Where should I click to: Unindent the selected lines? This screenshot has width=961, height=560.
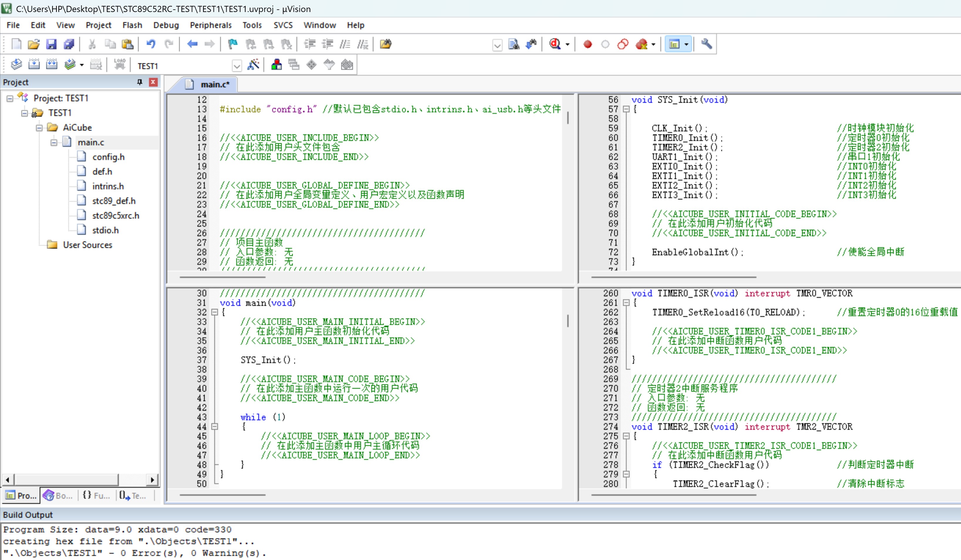(327, 44)
